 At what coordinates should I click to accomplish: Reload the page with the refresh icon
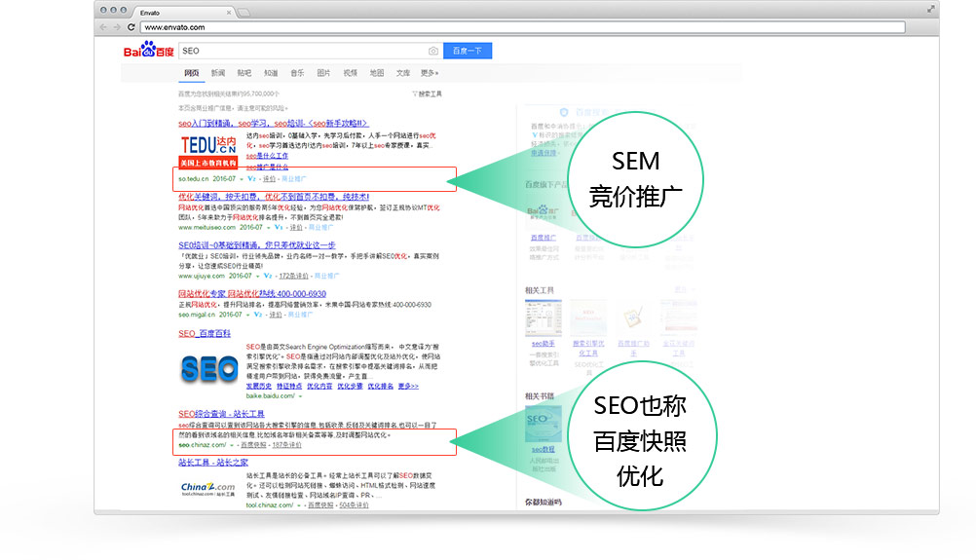(x=131, y=26)
